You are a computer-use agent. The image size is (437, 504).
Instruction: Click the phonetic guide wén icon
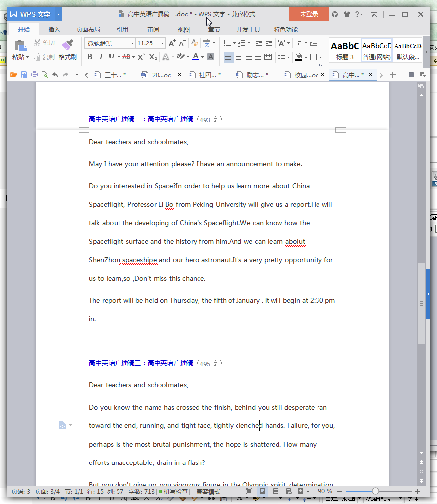pos(206,43)
